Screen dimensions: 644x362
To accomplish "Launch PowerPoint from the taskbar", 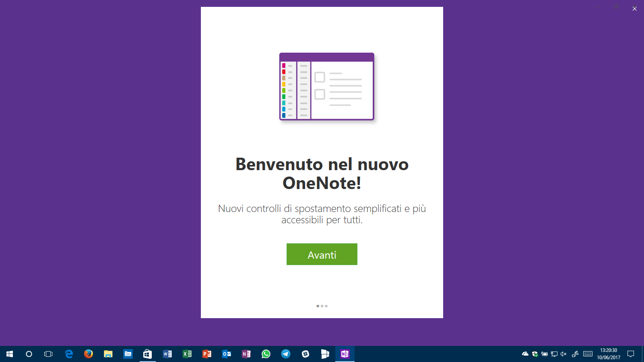I will [207, 354].
